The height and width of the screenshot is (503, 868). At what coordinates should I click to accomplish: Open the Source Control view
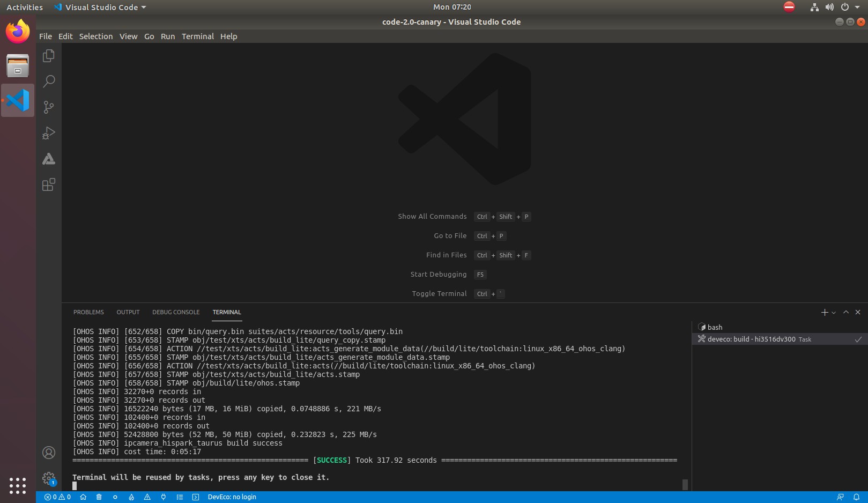[x=49, y=107]
